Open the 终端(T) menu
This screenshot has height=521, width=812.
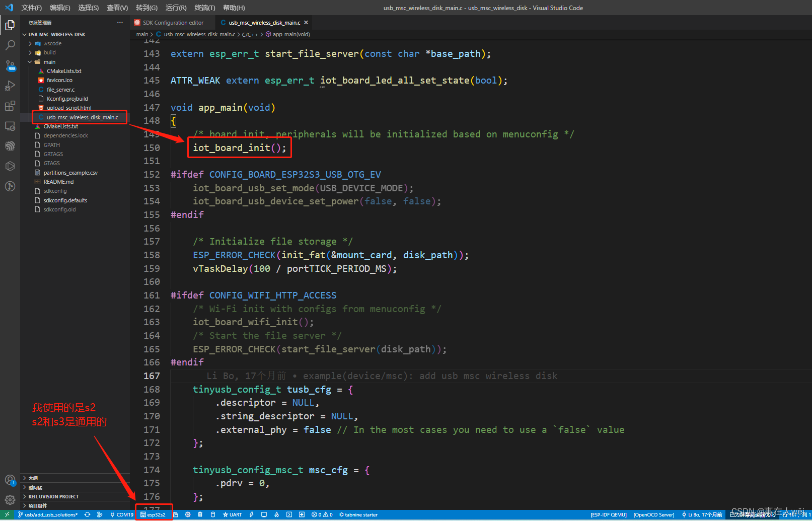pos(204,8)
